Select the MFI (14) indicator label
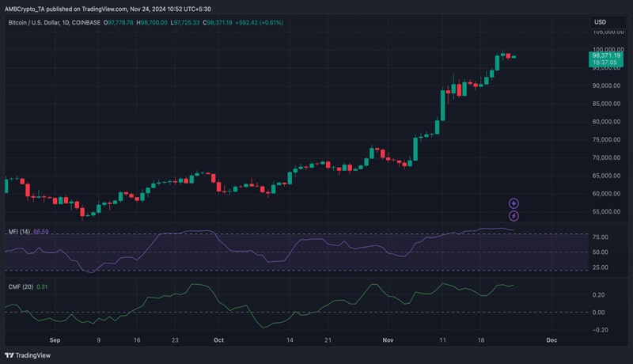633x364 pixels. tap(19, 232)
